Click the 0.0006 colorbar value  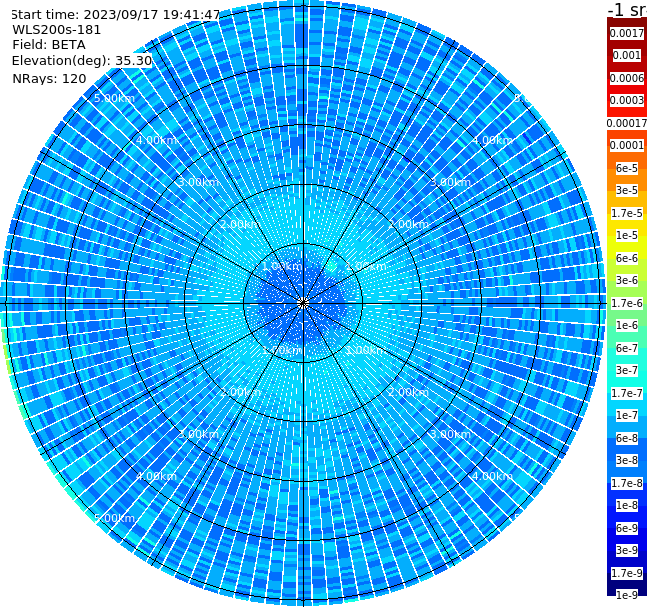tap(626, 78)
